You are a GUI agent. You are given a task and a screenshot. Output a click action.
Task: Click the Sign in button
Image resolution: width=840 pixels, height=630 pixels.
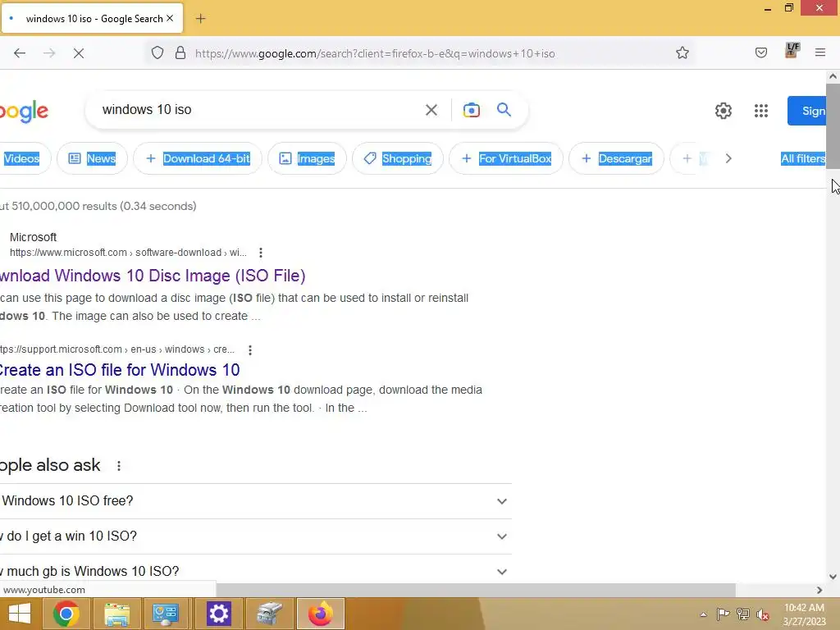807,111
